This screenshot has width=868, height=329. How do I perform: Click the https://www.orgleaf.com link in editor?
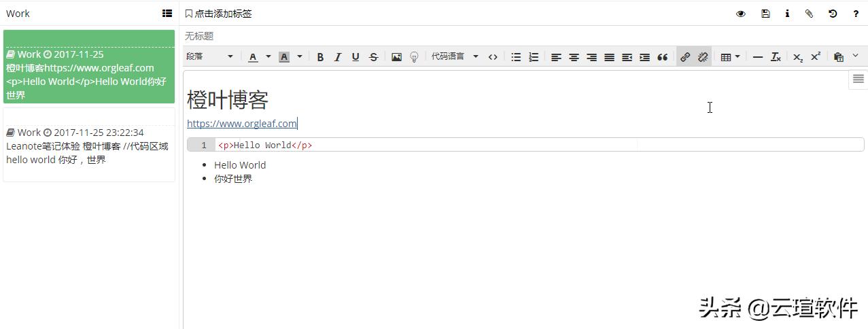[x=242, y=123]
